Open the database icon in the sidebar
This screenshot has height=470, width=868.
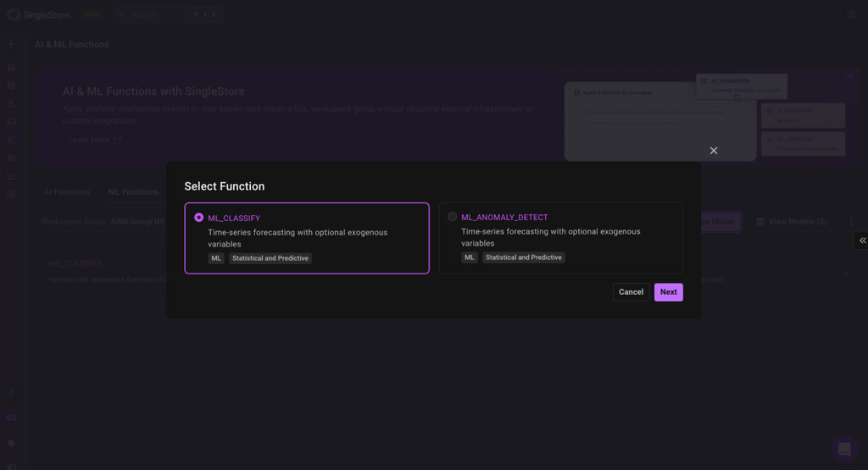(11, 86)
